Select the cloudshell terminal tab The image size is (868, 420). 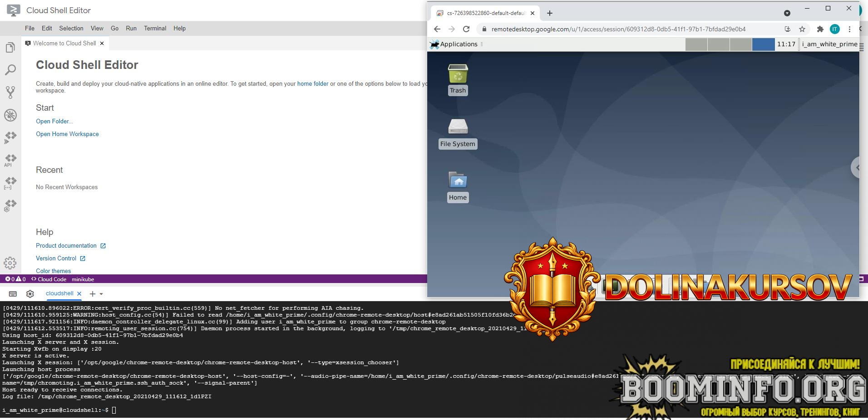59,293
